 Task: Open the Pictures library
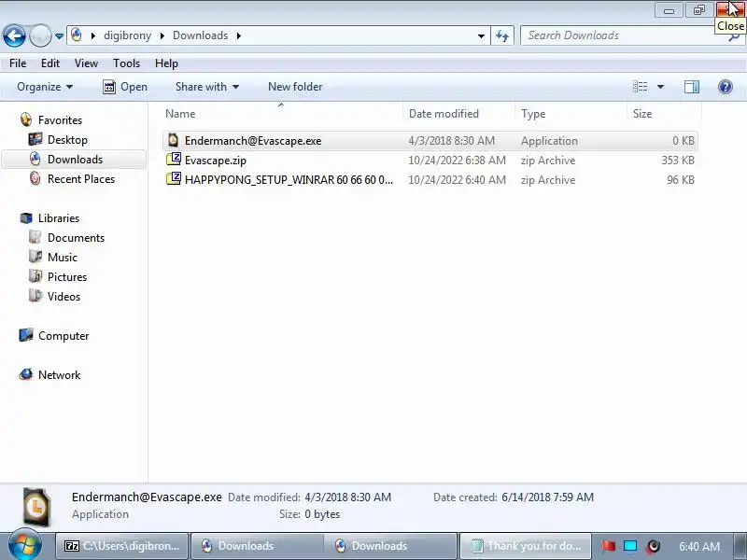tap(66, 276)
